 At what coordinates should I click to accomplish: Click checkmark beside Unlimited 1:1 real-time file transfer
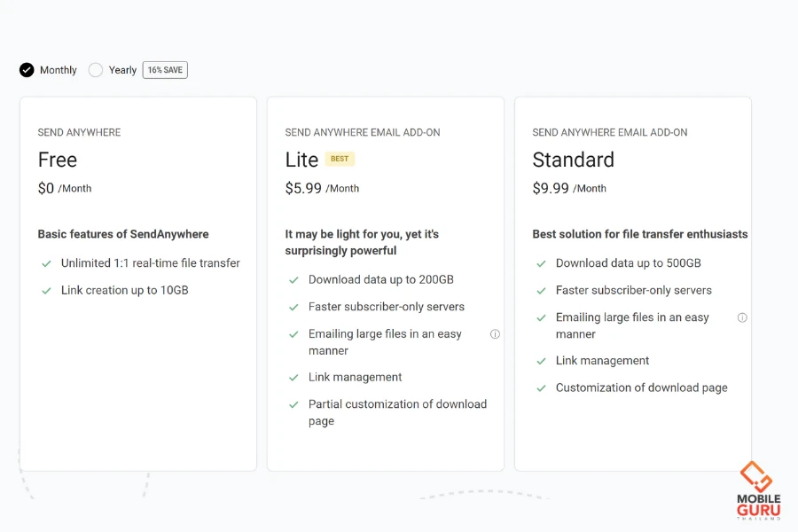[47, 263]
